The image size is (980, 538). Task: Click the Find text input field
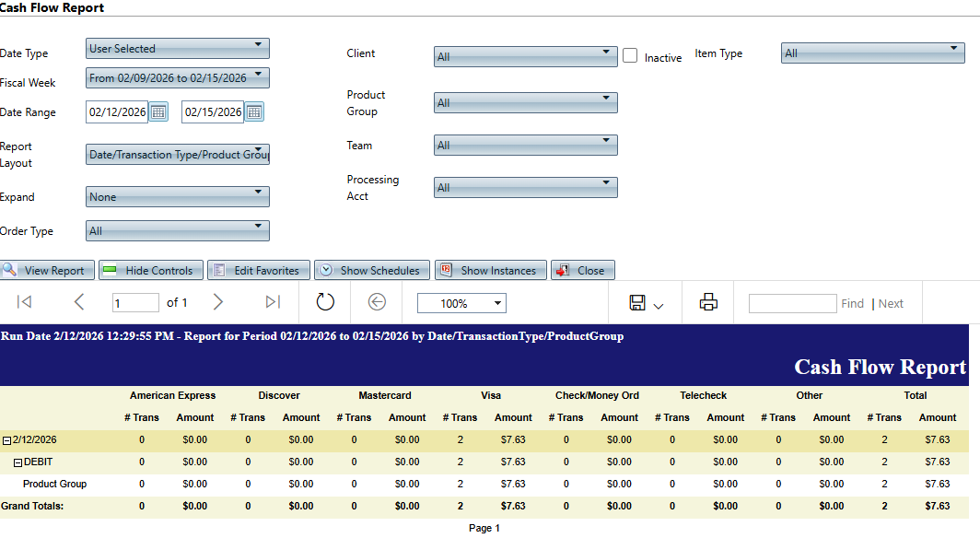792,303
